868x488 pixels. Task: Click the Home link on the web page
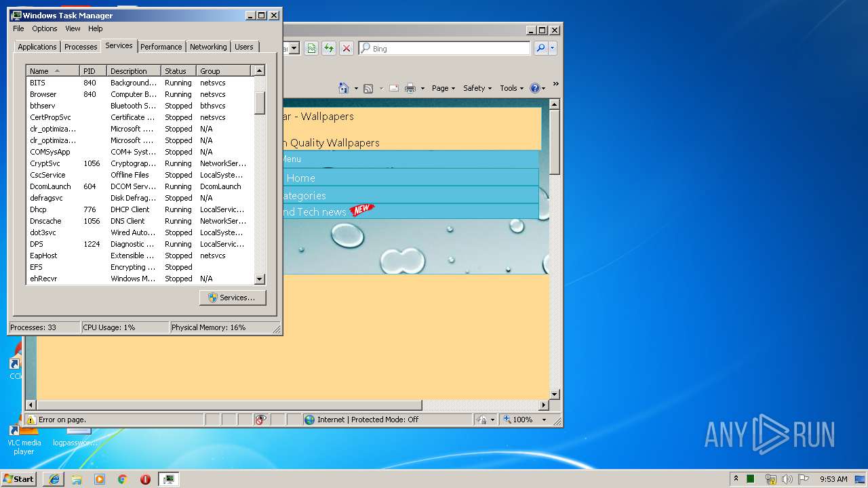tap(300, 178)
